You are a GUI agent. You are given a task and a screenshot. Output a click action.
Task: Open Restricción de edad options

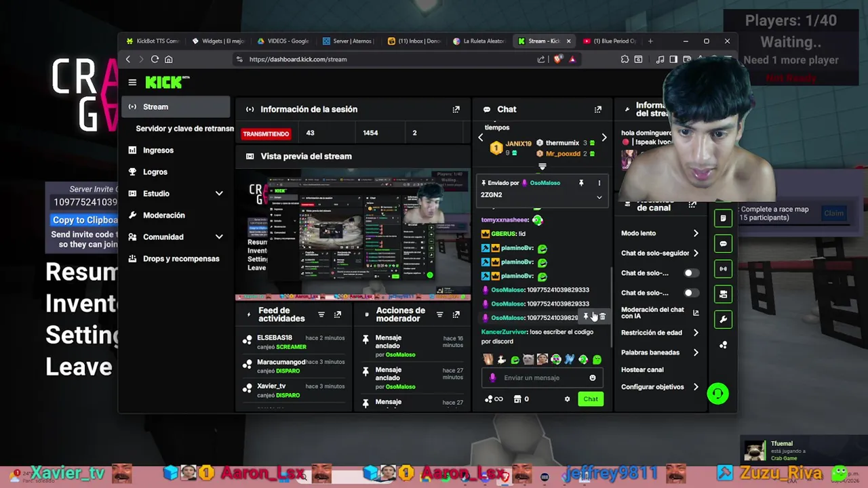coord(696,333)
